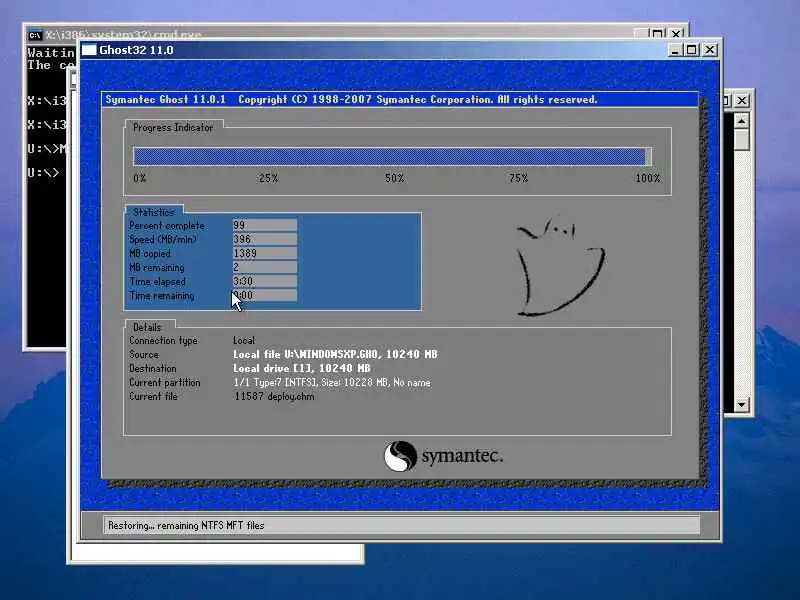The width and height of the screenshot is (800, 600).
Task: Click the scrollbar thumb in right background window
Action: point(741,139)
